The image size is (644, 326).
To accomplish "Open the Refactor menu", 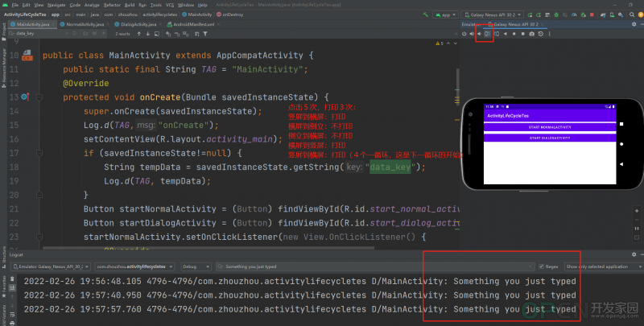I will [x=112, y=5].
